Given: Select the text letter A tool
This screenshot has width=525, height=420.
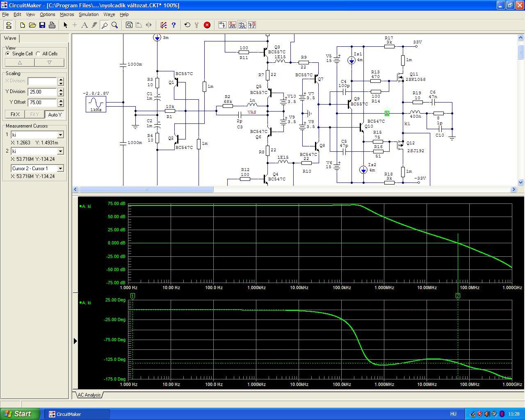Looking at the screenshot, I should [x=84, y=25].
